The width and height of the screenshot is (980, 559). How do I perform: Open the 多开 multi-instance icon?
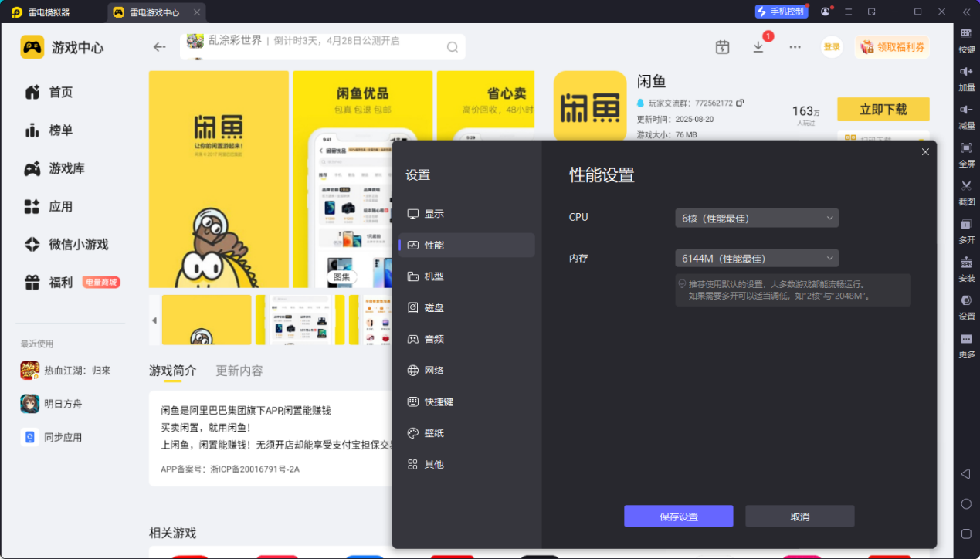(x=966, y=225)
